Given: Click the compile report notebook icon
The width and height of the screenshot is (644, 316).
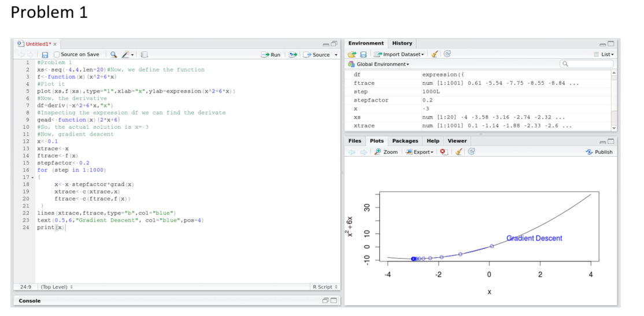Looking at the screenshot, I should pyautogui.click(x=144, y=55).
